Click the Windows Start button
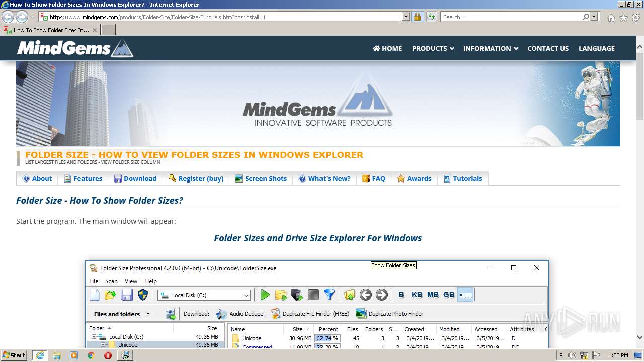This screenshot has height=362, width=644. [14, 355]
